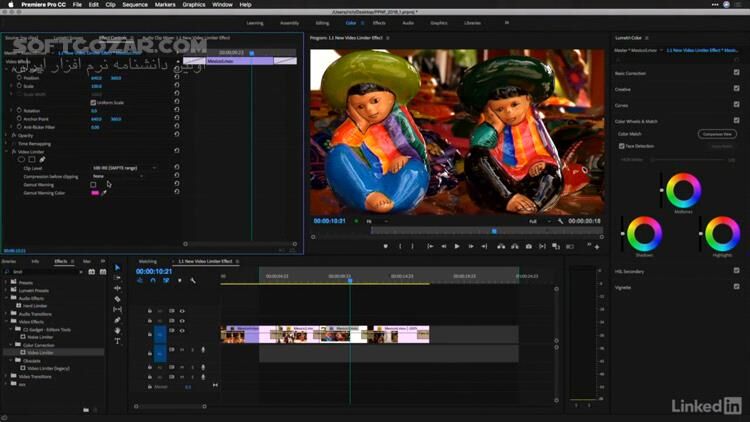Image resolution: width=750 pixels, height=422 pixels.
Task: Open timeline wrench settings
Action: (193, 281)
